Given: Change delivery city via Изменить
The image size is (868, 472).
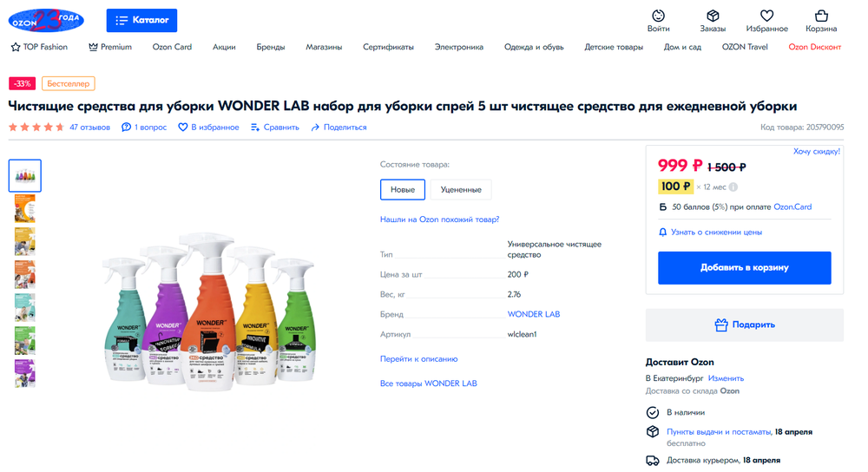Looking at the screenshot, I should point(726,378).
